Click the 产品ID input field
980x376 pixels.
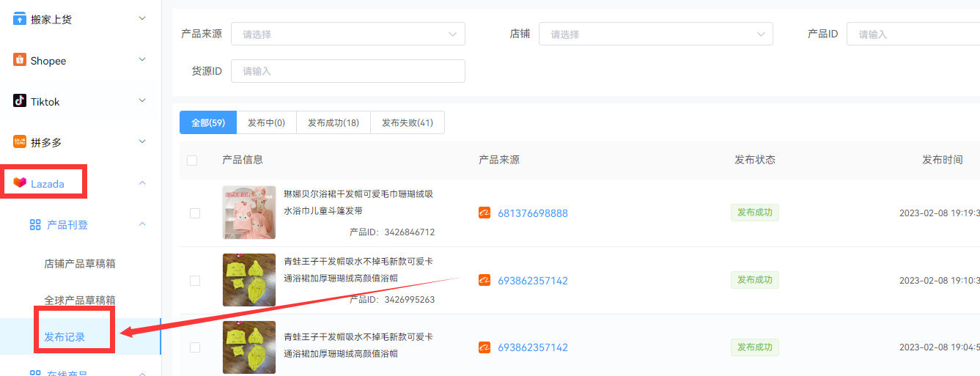[913, 34]
